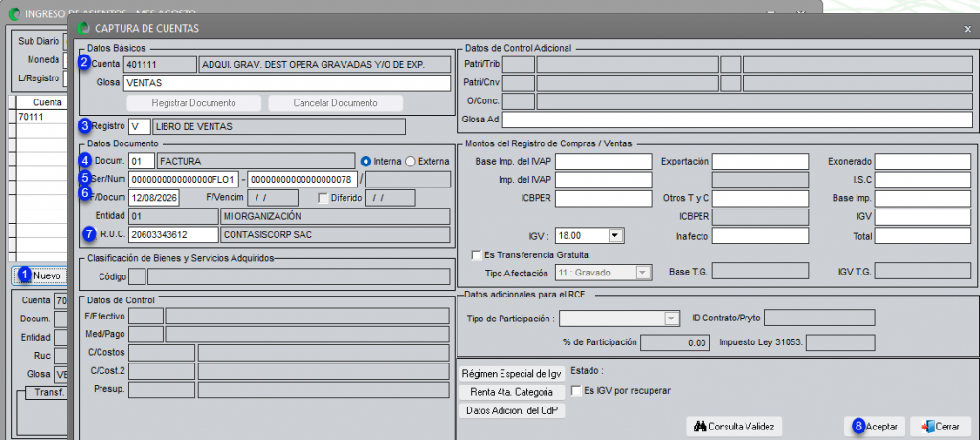Click the Código field in Clasificación de Bienes
This screenshot has width=980, height=440.
tap(137, 276)
